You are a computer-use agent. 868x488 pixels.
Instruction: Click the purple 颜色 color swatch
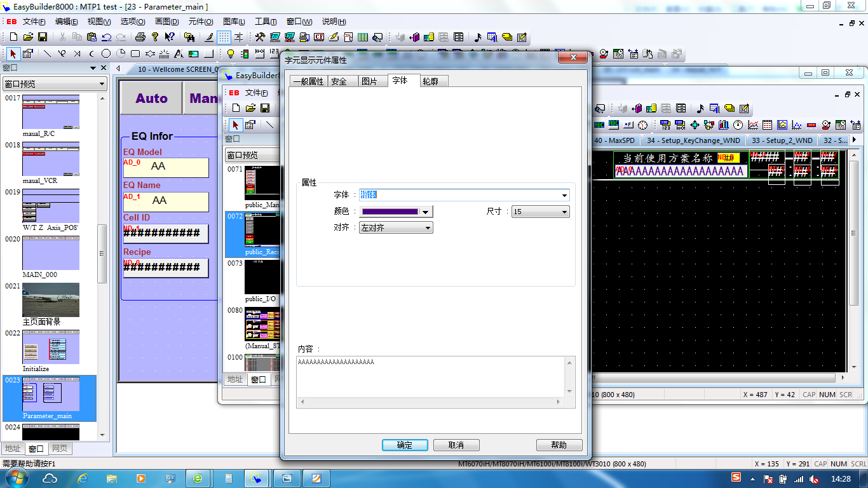point(390,212)
